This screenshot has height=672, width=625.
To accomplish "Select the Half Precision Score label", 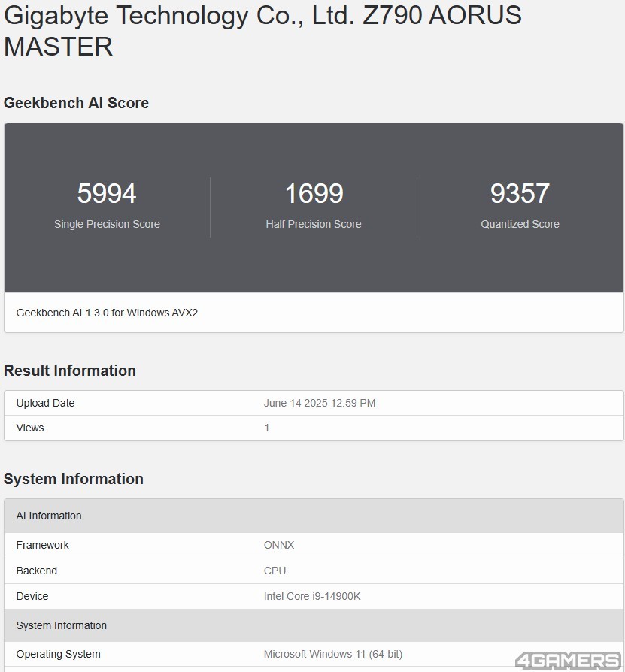I will pos(314,224).
